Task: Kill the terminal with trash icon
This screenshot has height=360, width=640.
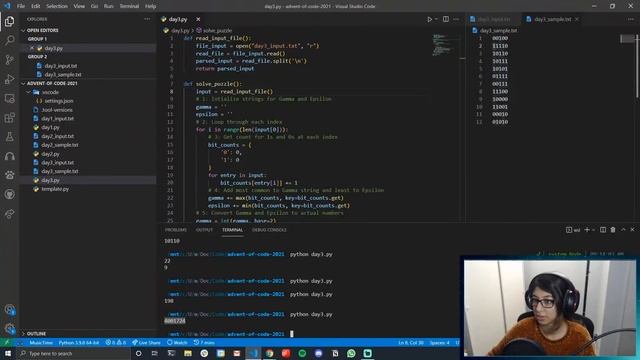Action: [613, 230]
